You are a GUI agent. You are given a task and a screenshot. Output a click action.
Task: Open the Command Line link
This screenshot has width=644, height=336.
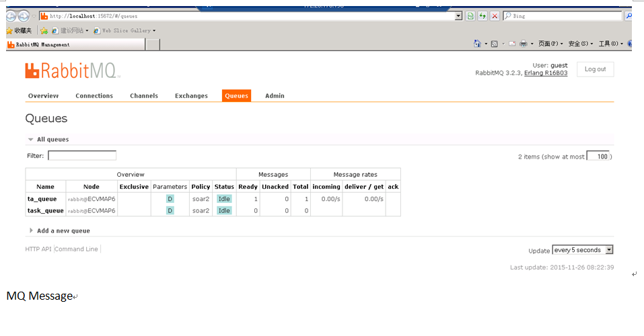pyautogui.click(x=77, y=249)
